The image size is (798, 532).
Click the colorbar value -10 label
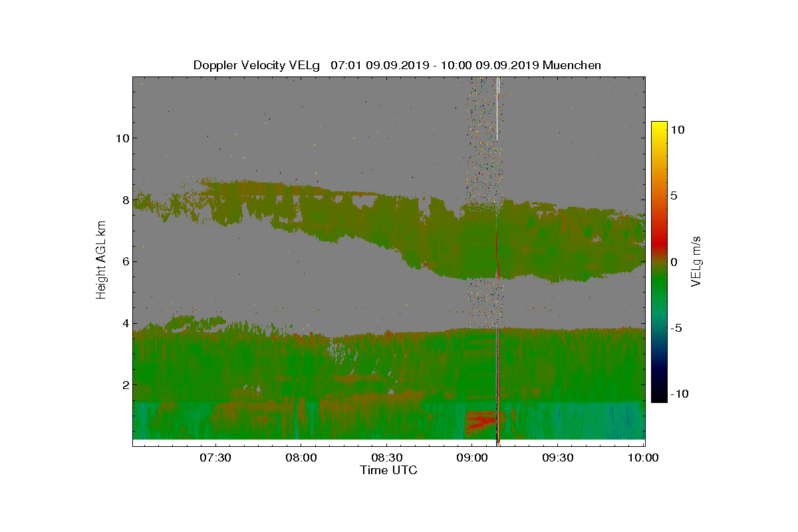click(678, 394)
